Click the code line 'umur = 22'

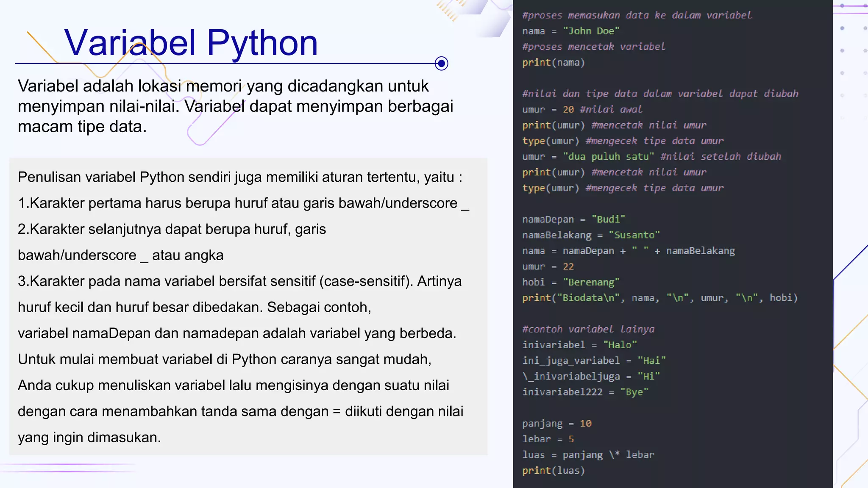548,266
